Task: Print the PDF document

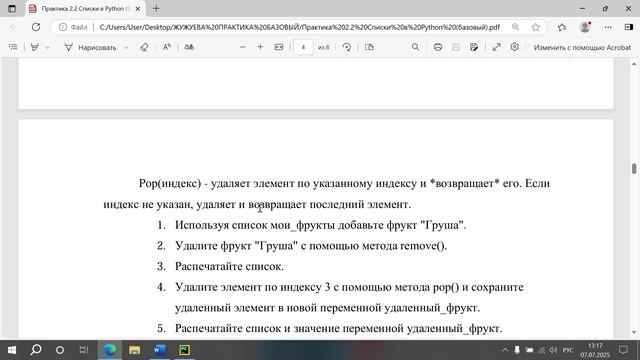Action: click(438, 47)
